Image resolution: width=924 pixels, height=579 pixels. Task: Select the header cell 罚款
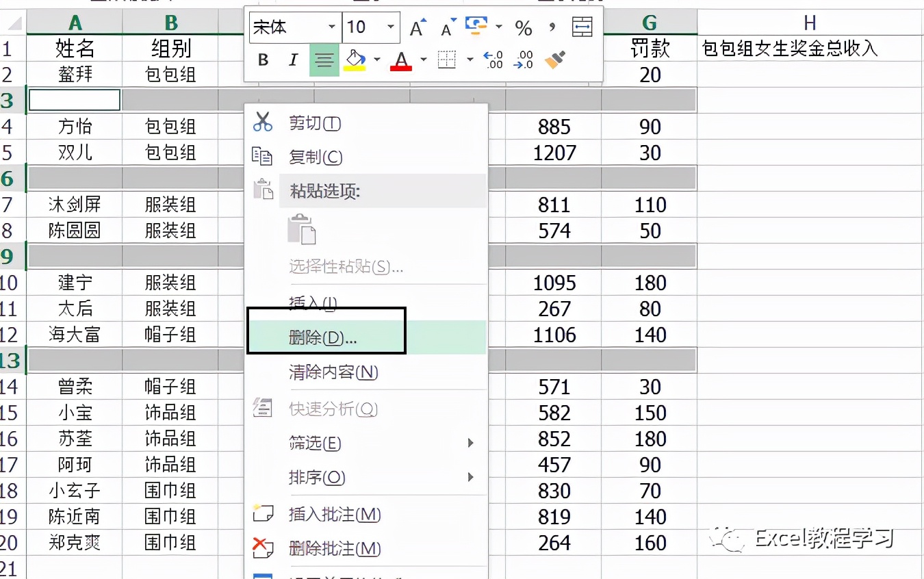click(x=650, y=49)
